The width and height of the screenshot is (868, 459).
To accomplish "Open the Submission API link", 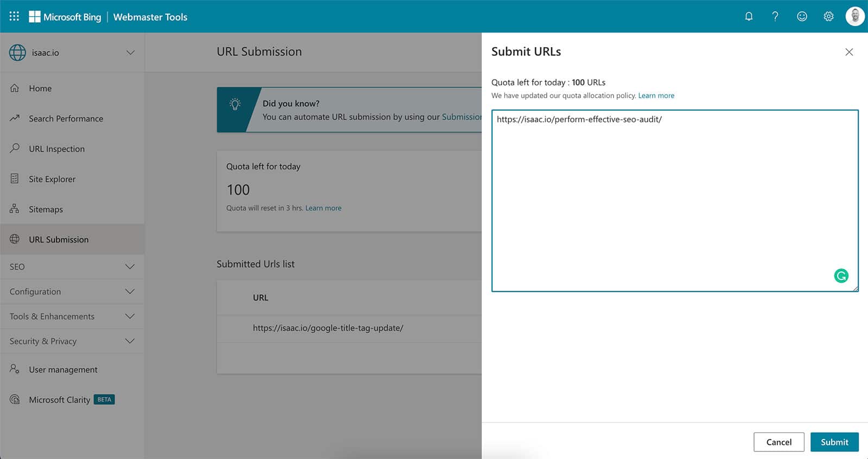I will [x=462, y=117].
